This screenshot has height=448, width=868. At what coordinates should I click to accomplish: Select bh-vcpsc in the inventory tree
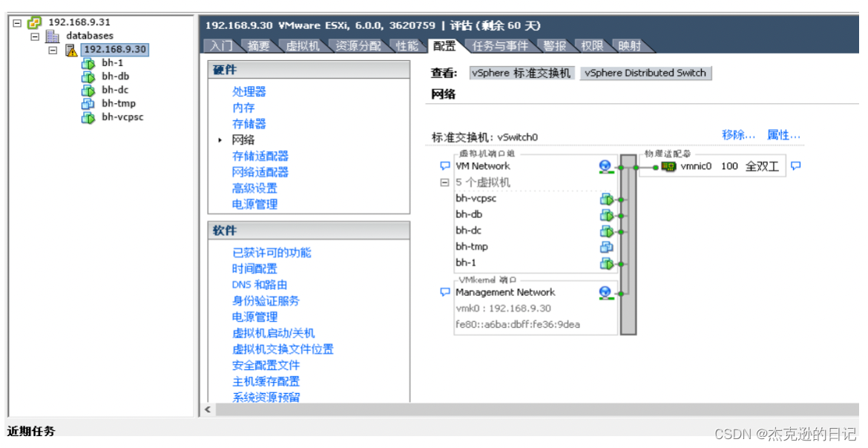point(122,117)
